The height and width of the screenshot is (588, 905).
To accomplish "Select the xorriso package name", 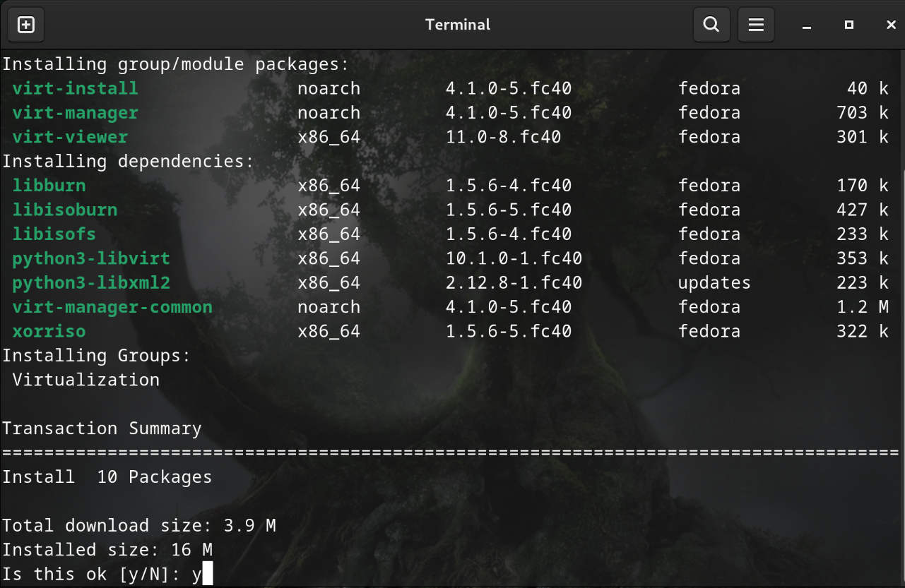I will click(x=49, y=331).
